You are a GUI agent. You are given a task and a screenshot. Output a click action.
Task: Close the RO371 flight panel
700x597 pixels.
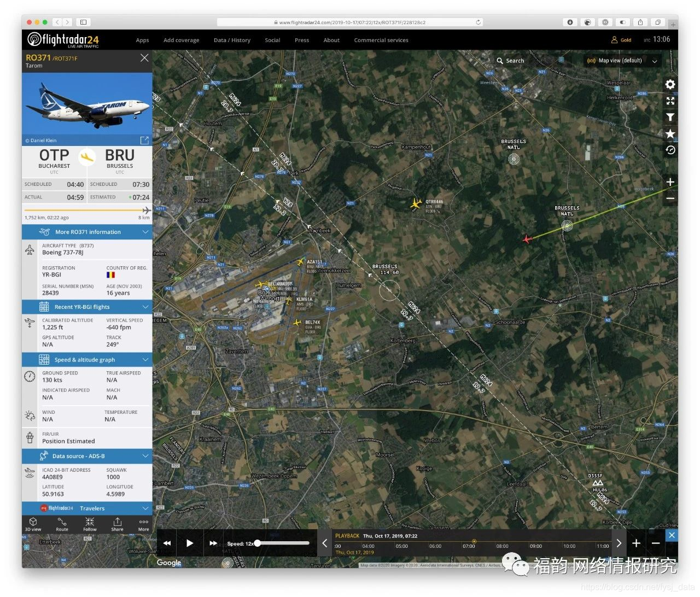pyautogui.click(x=144, y=58)
